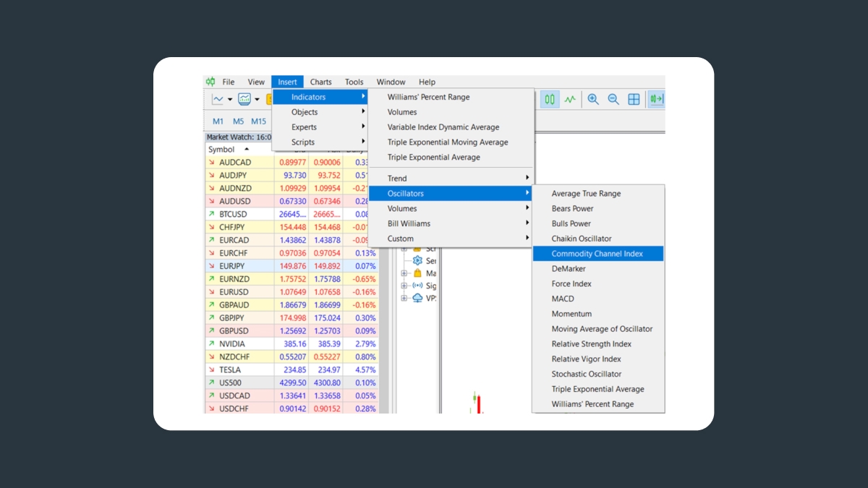868x488 pixels.
Task: Expand the Market tree node
Action: pyautogui.click(x=404, y=273)
